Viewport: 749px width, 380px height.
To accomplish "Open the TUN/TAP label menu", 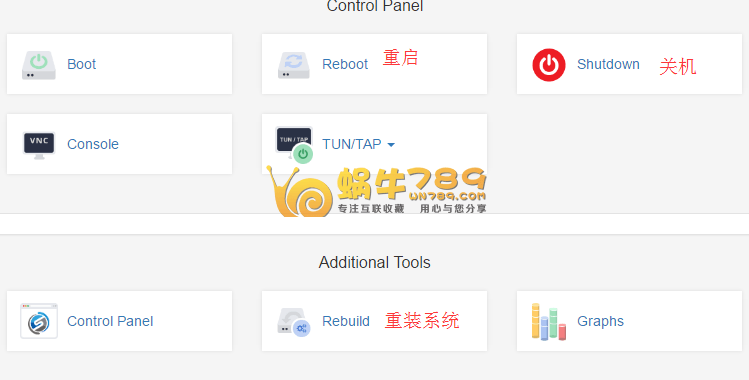I will pos(352,144).
